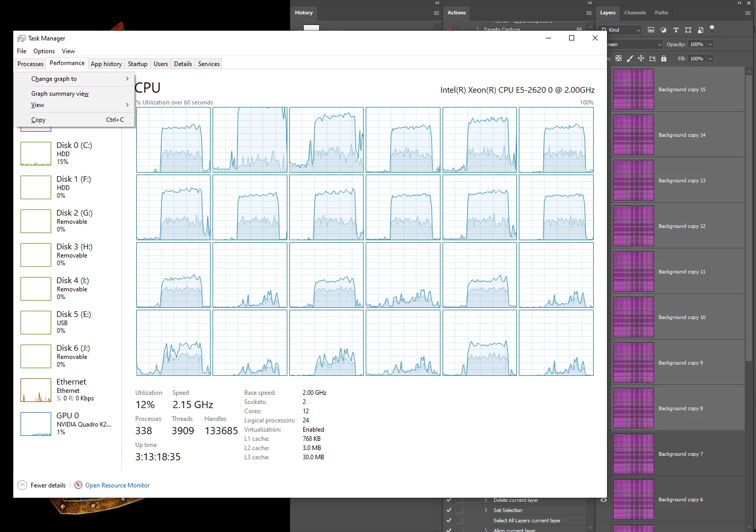This screenshot has height=532, width=756.
Task: Click Fewer details text
Action: [48, 485]
